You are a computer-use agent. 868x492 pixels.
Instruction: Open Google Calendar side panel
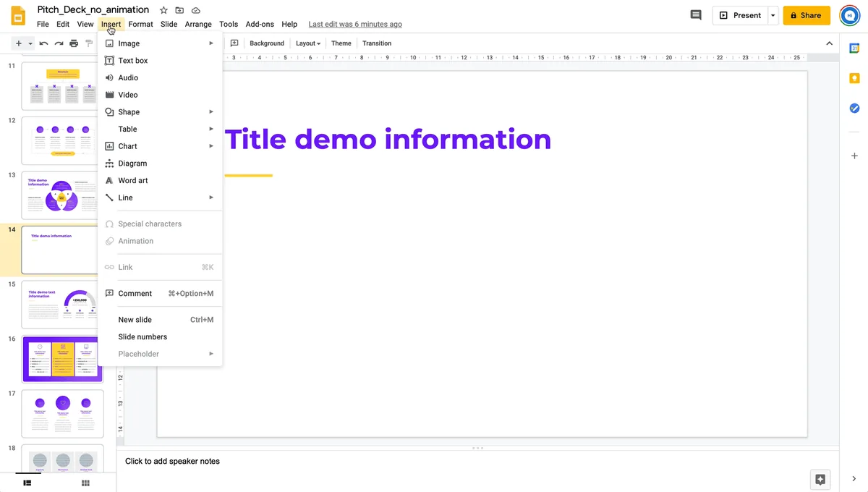(x=854, y=48)
